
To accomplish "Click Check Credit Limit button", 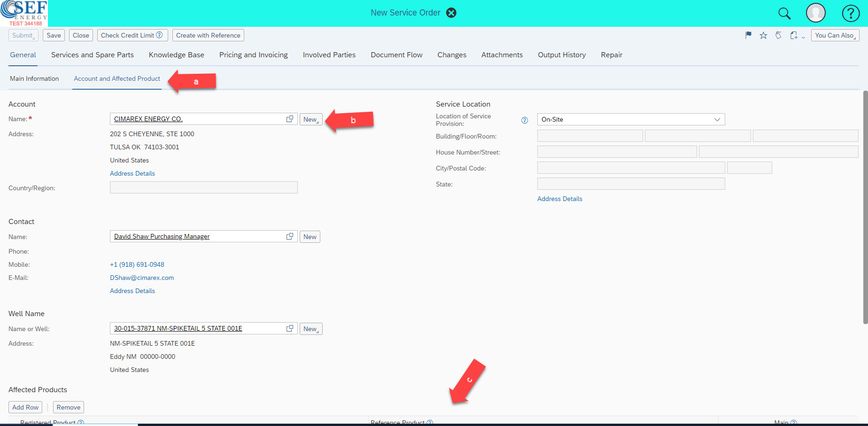I will [132, 35].
